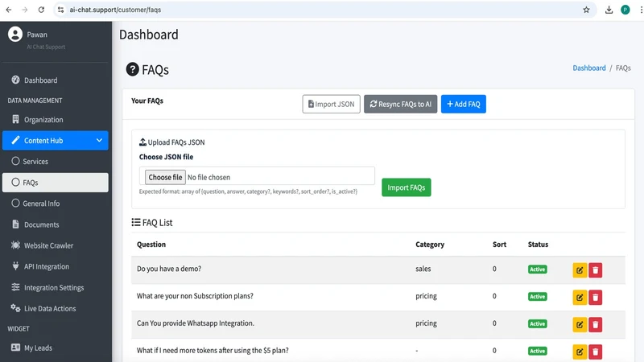
Task: Click Upload FAQs JSON upload icon
Action: tap(142, 142)
